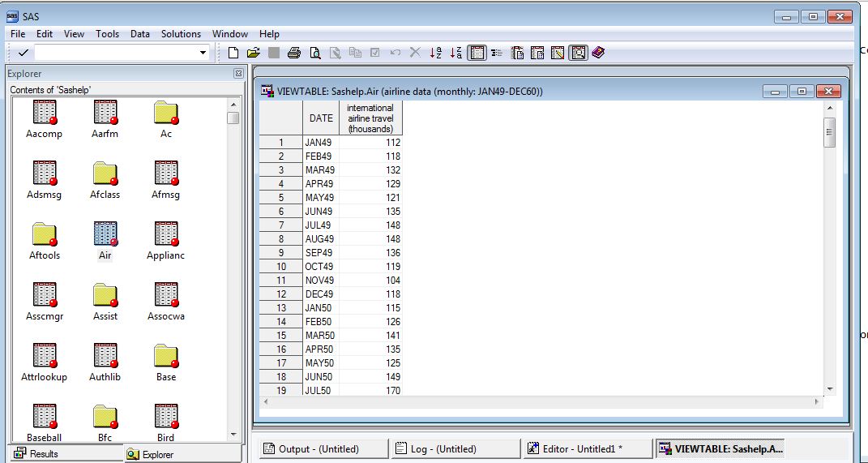Switch to the Editor - Untitled1 window button
The height and width of the screenshot is (463, 868).
tap(588, 448)
